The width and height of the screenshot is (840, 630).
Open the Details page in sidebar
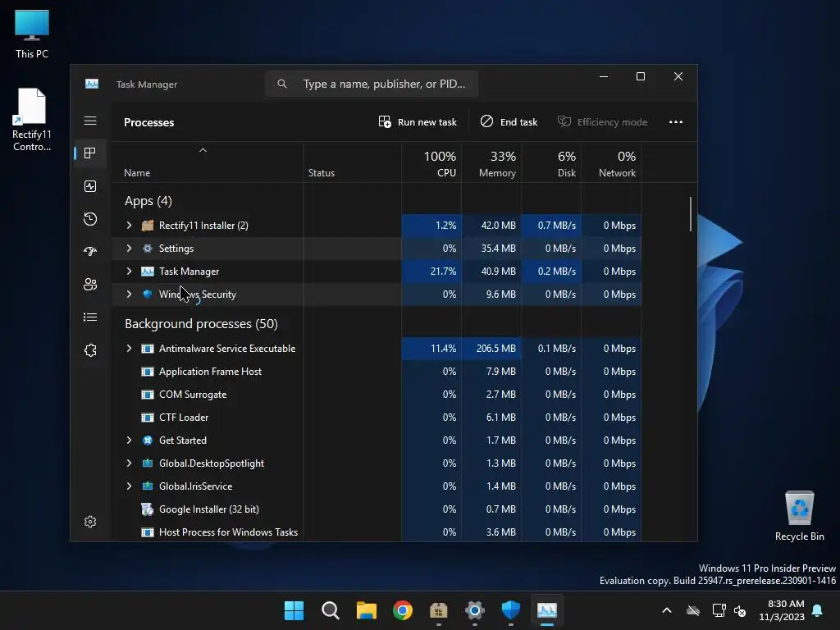click(x=90, y=317)
